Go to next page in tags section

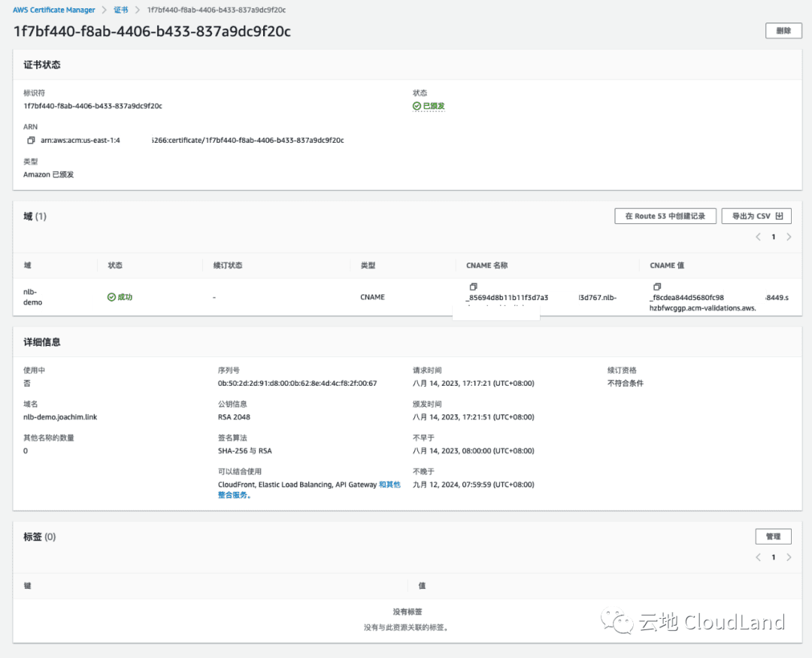pos(789,557)
